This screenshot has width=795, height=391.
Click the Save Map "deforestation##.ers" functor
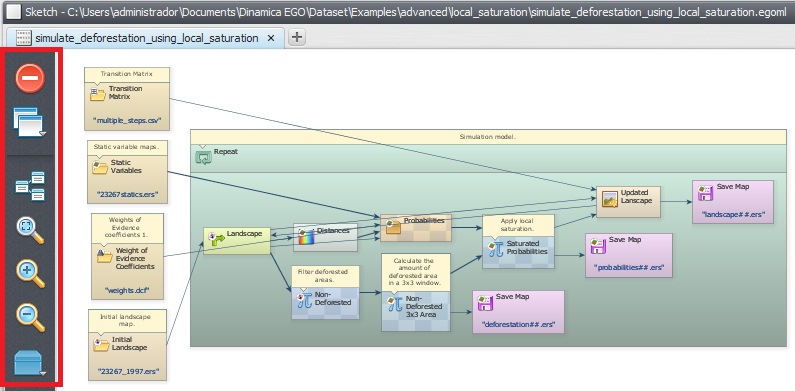(x=518, y=312)
